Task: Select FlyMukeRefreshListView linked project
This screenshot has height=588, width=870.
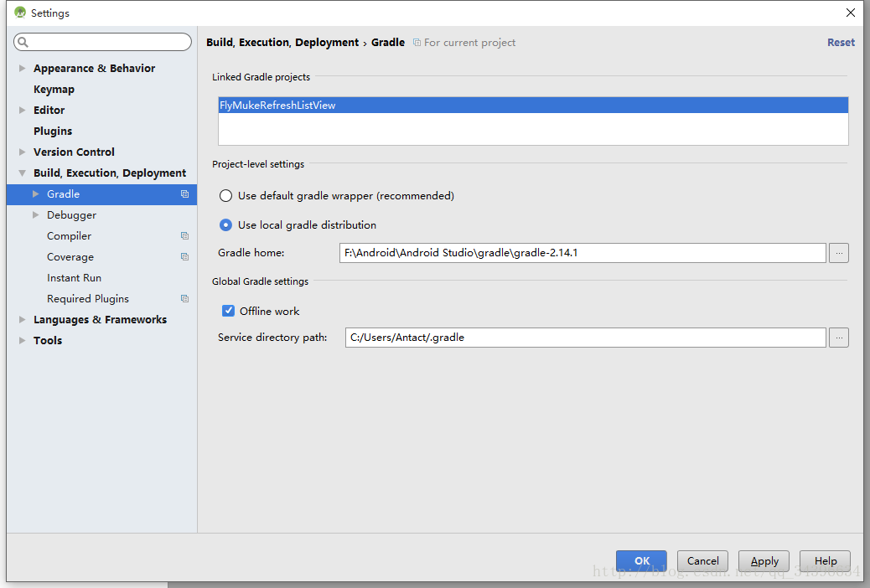Action: [533, 106]
